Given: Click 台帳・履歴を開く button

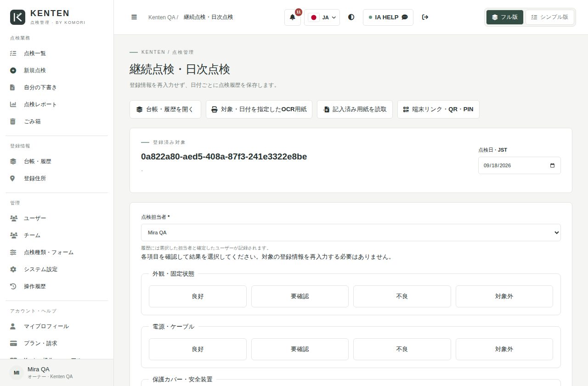Looking at the screenshot, I should point(165,109).
